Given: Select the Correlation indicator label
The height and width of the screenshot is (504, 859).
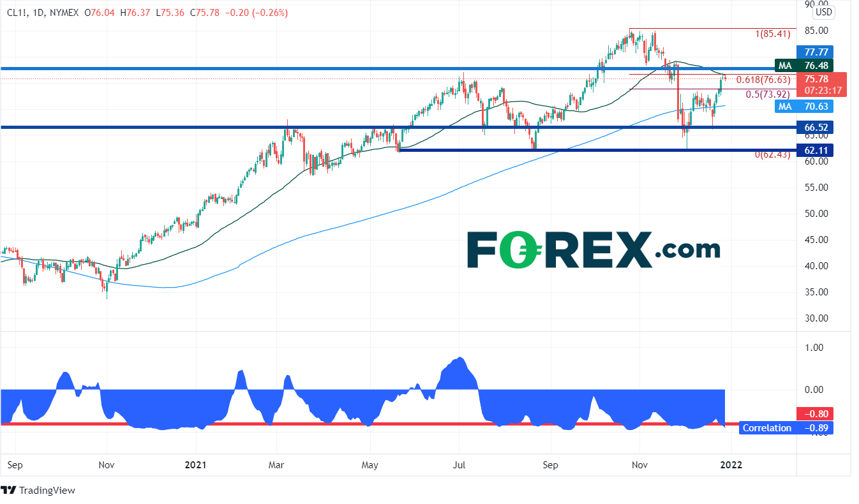Looking at the screenshot, I should (767, 429).
